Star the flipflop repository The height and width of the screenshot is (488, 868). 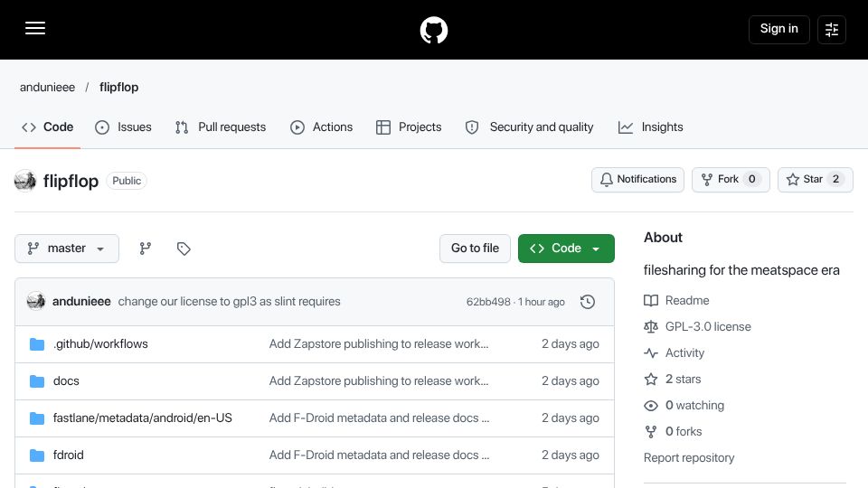click(x=815, y=179)
